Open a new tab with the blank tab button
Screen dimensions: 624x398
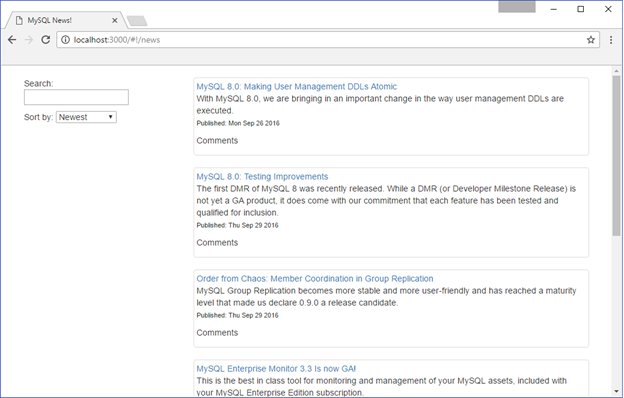tap(137, 21)
